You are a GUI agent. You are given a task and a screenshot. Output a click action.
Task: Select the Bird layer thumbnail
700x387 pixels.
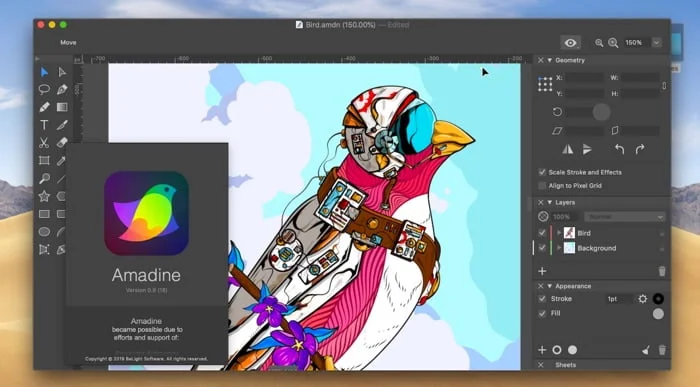point(569,233)
